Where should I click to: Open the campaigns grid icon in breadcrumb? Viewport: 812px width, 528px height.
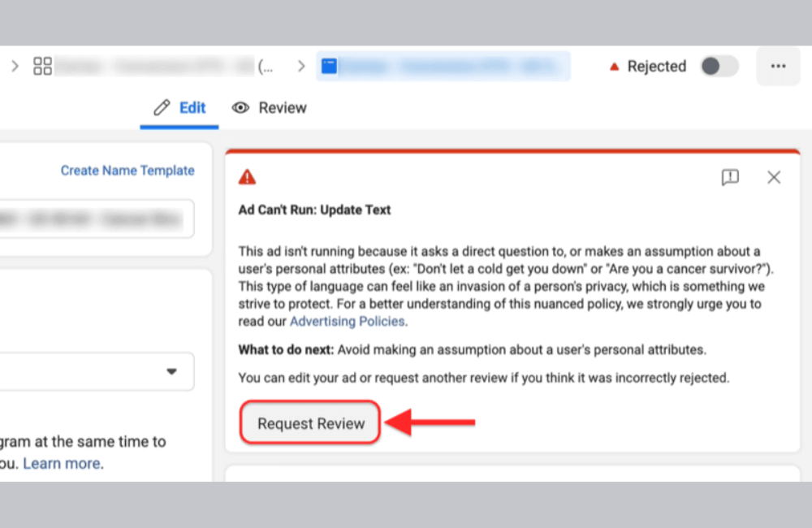[42, 66]
